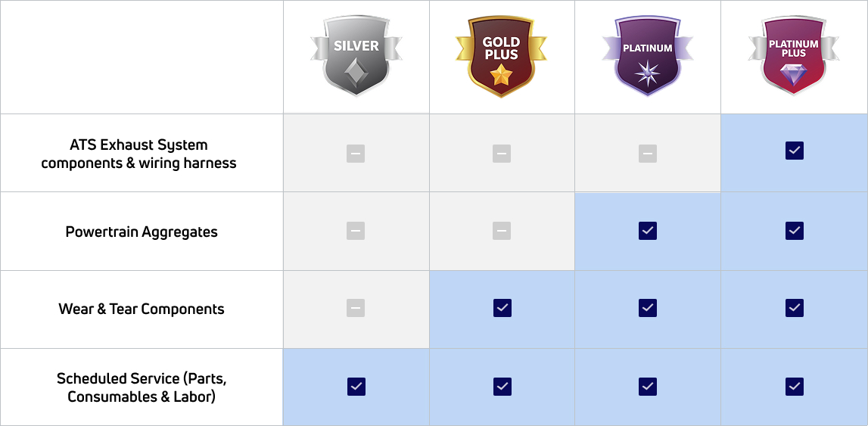Viewport: 868px width, 426px height.
Task: Click the ATS Exhaust System row label
Action: 138,154
